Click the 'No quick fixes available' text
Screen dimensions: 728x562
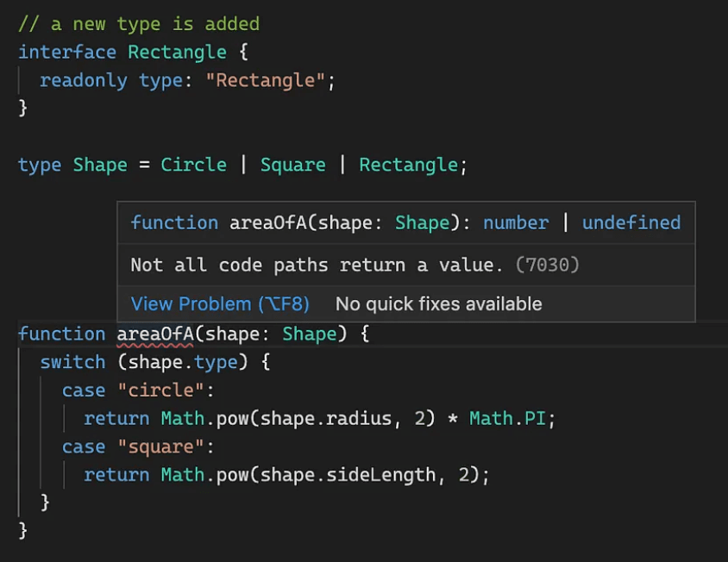pos(438,304)
